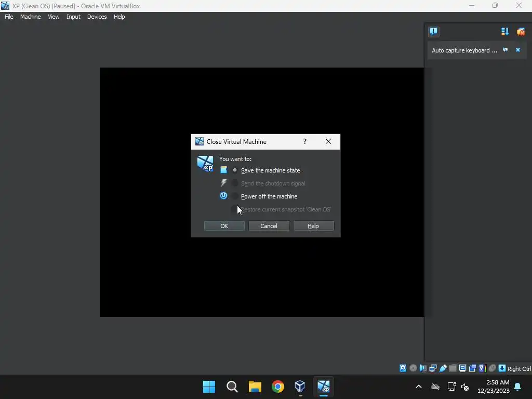Image resolution: width=532 pixels, height=399 pixels.
Task: Open the tray network icon
Action: click(451, 387)
